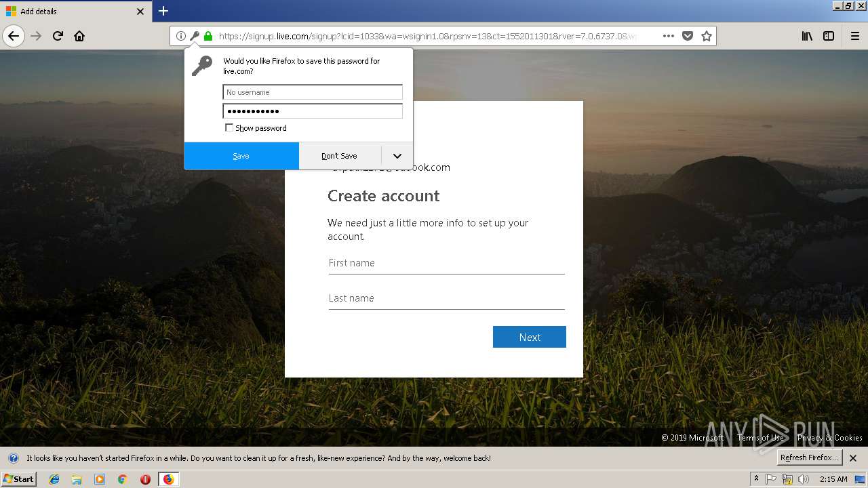
Task: Open the Terms of Use link
Action: pos(760,438)
